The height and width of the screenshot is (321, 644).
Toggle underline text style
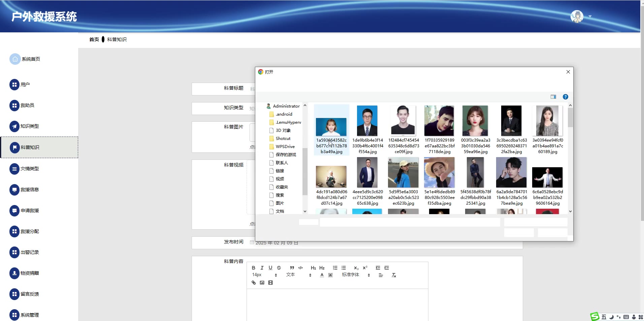tap(270, 268)
